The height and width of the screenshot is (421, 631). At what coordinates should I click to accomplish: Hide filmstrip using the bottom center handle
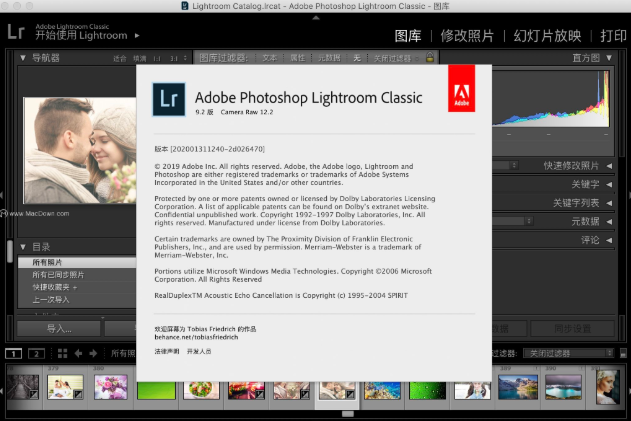(347, 414)
